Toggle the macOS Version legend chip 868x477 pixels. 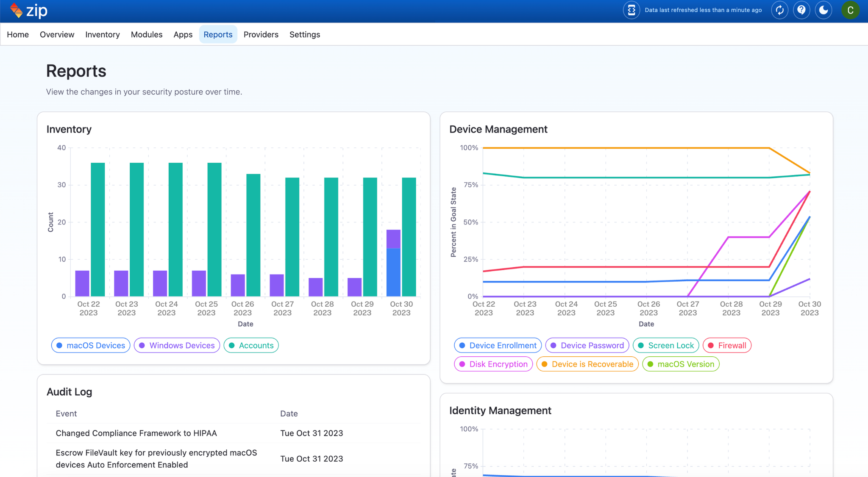pos(681,364)
